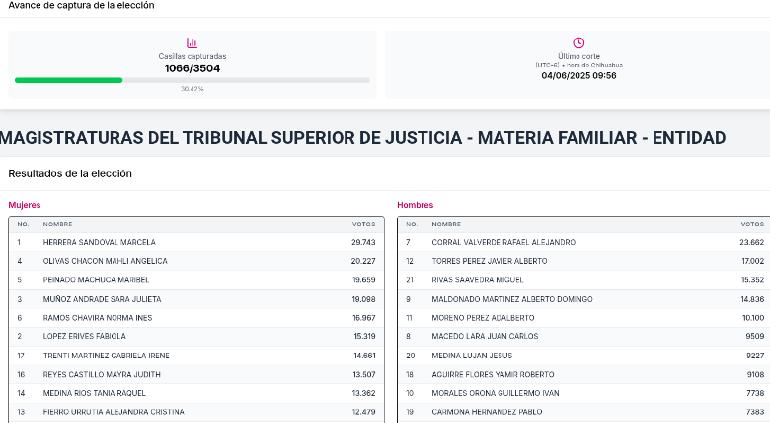This screenshot has height=423, width=770.
Task: Select row MEDINA RIOS TANIA RAQUEL
Action: (x=196, y=393)
